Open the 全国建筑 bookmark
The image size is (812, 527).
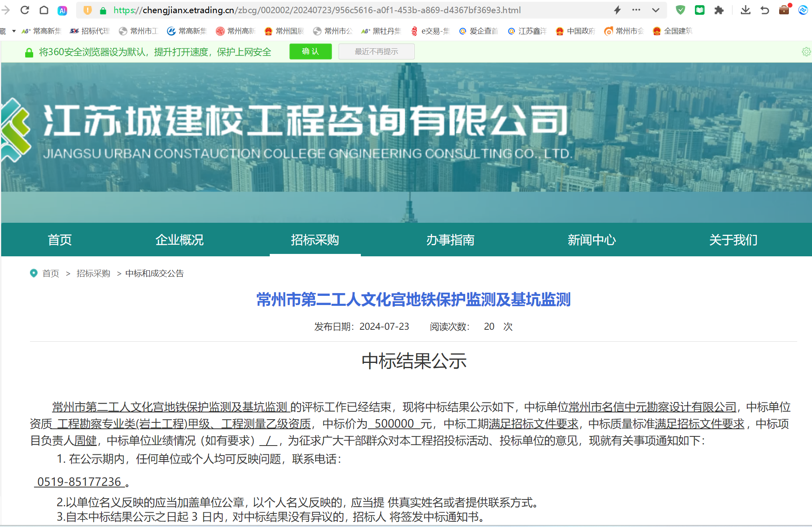coord(672,31)
